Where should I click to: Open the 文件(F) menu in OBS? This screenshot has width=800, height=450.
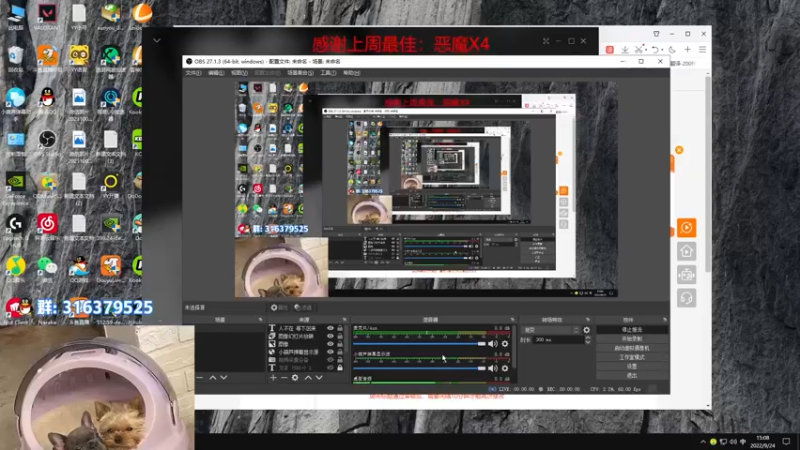[x=193, y=73]
